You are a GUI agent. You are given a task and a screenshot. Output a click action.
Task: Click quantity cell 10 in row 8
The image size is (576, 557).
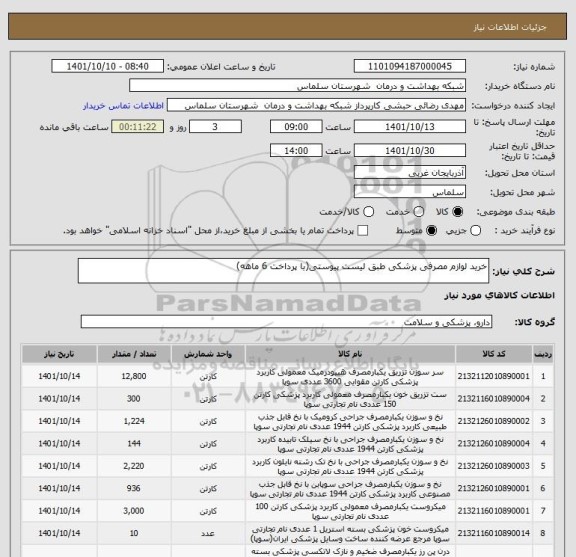pos(134,533)
